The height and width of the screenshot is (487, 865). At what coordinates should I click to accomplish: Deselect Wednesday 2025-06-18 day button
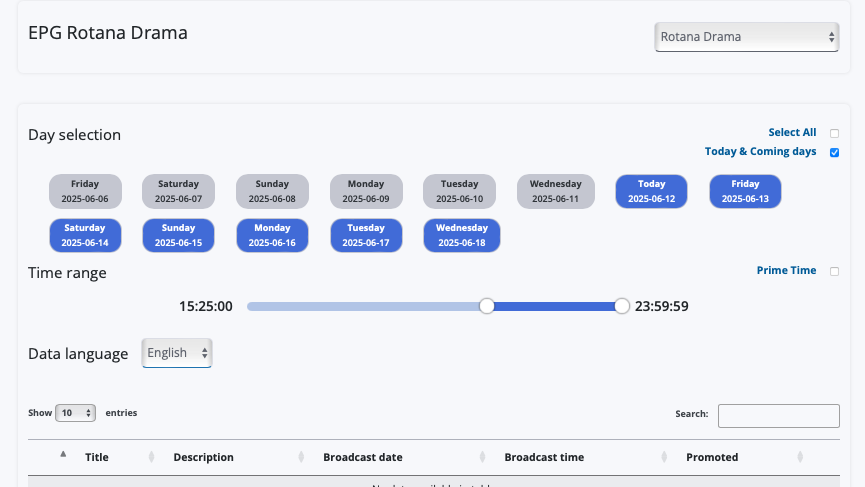coord(462,236)
